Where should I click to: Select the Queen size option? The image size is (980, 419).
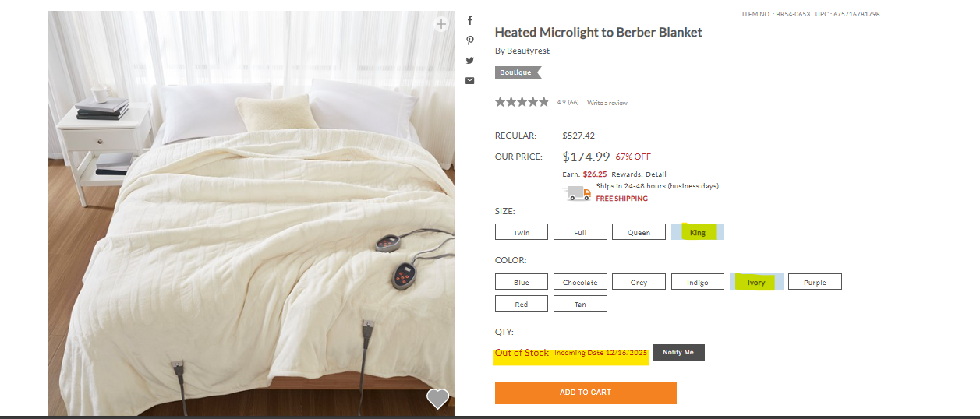pyautogui.click(x=639, y=232)
